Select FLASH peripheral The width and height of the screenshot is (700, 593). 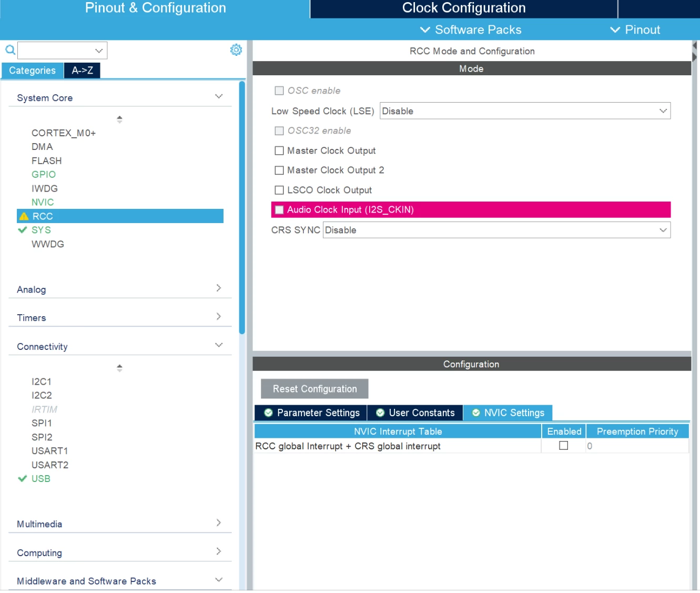point(46,161)
